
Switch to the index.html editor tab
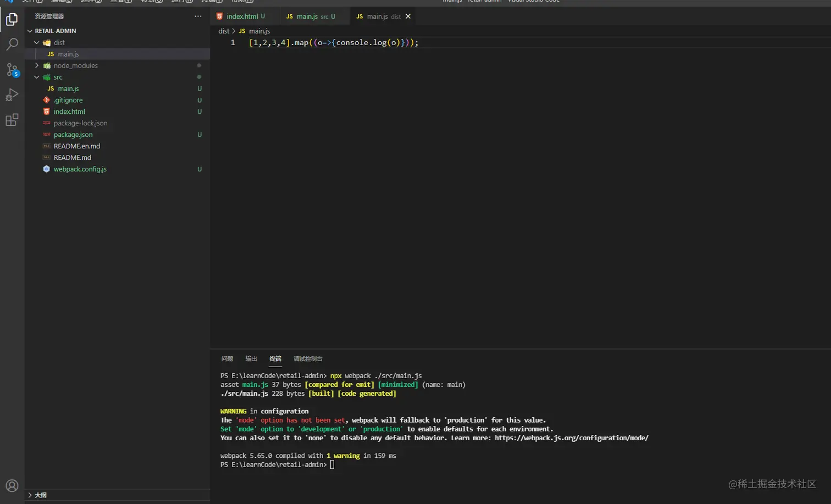click(246, 16)
